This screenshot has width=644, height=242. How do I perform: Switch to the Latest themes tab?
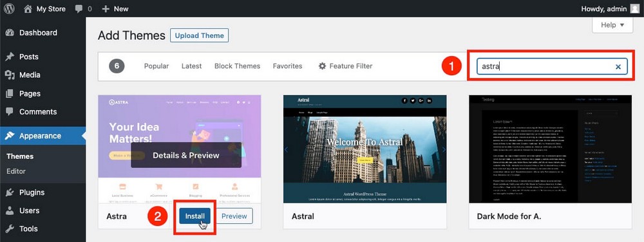(x=191, y=66)
